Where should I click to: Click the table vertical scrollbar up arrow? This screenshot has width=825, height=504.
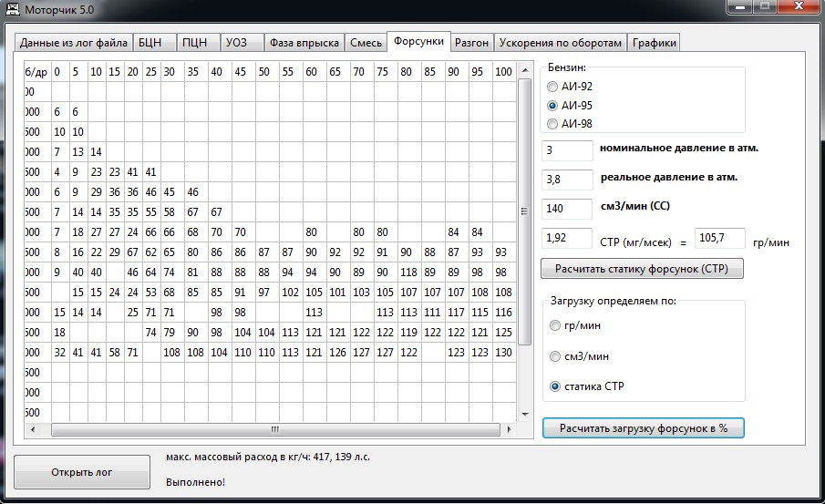coord(524,70)
